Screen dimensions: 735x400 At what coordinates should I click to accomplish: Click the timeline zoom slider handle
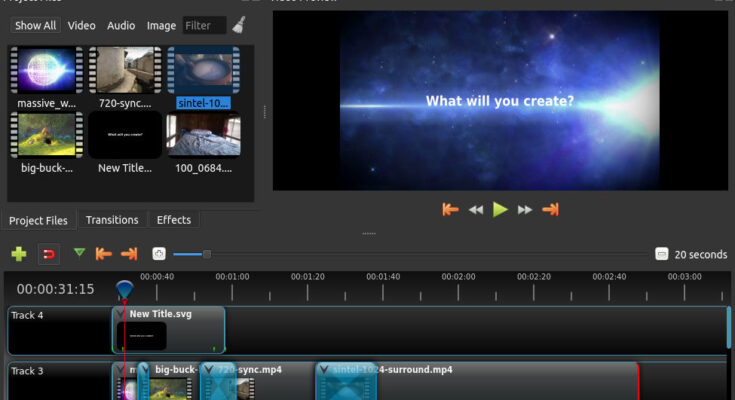coord(207,254)
